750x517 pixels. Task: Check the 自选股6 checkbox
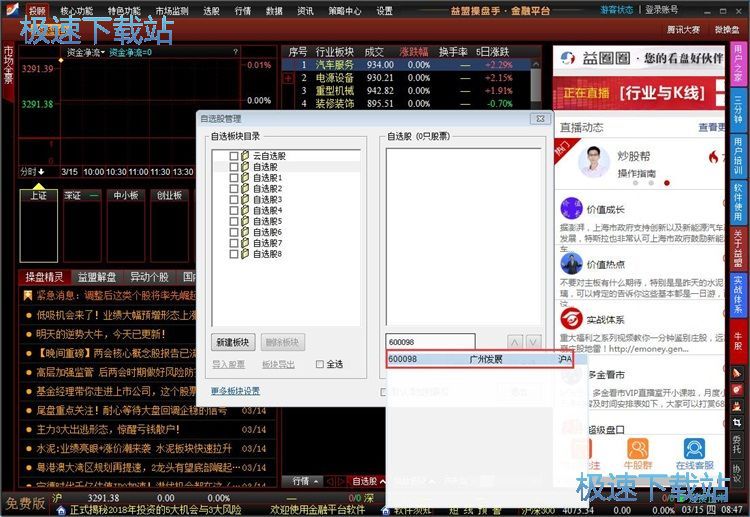click(234, 232)
